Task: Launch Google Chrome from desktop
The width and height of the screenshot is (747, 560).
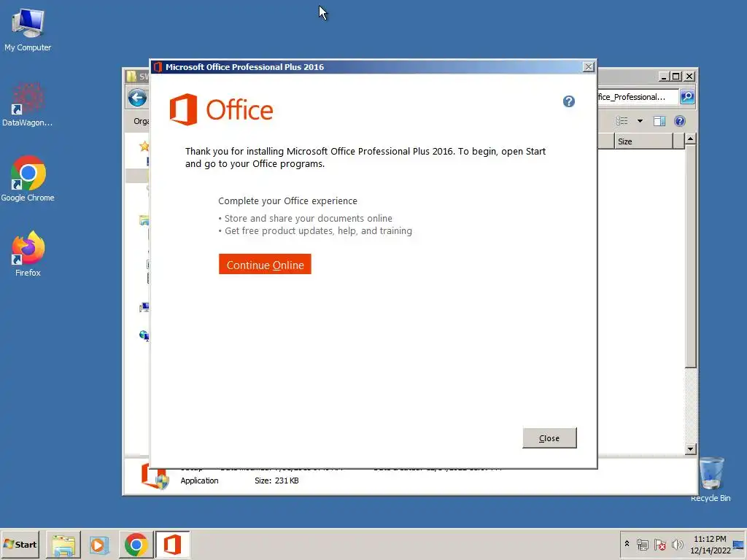Action: [x=28, y=179]
